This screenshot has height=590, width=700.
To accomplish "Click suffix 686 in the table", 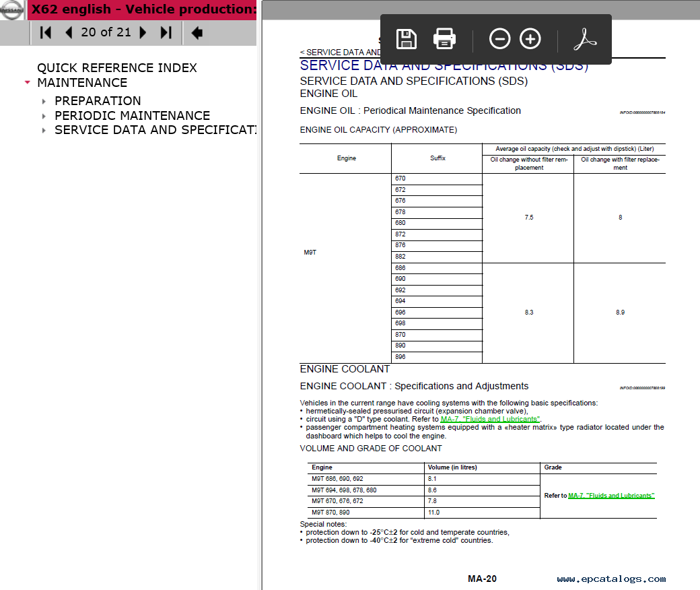I will (400, 268).
